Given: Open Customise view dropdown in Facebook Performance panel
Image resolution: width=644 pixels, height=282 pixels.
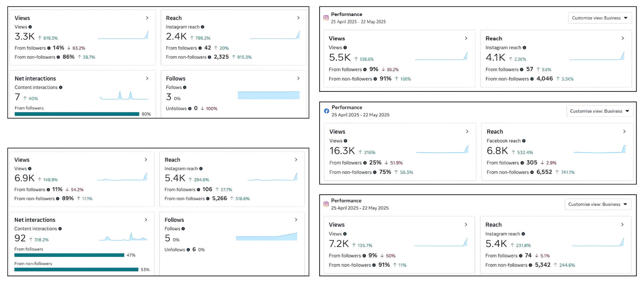Looking at the screenshot, I should (599, 111).
